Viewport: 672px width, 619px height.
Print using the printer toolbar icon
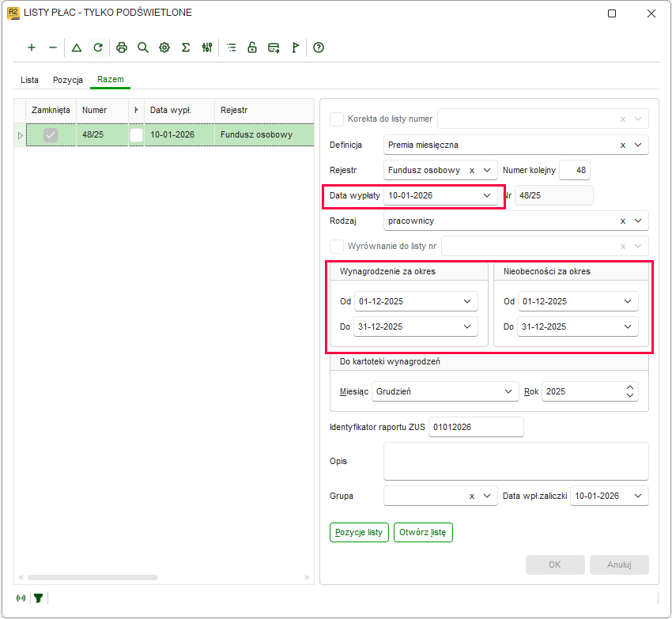coord(122,47)
